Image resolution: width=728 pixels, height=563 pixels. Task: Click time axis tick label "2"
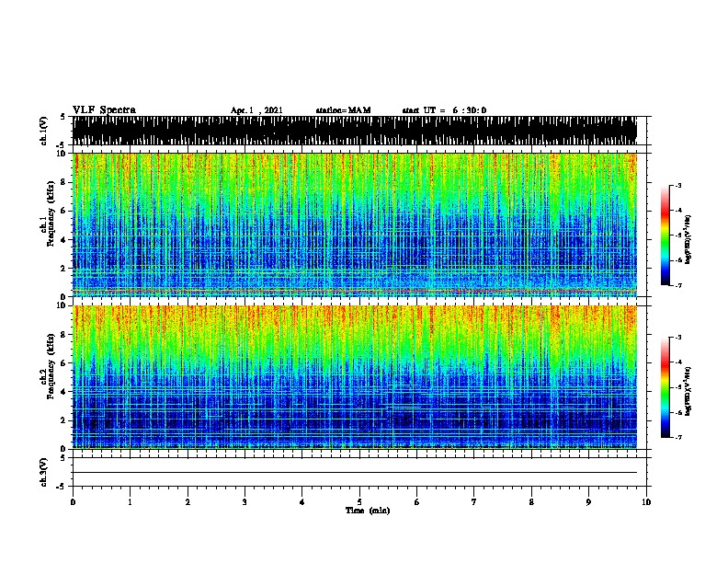188,502
